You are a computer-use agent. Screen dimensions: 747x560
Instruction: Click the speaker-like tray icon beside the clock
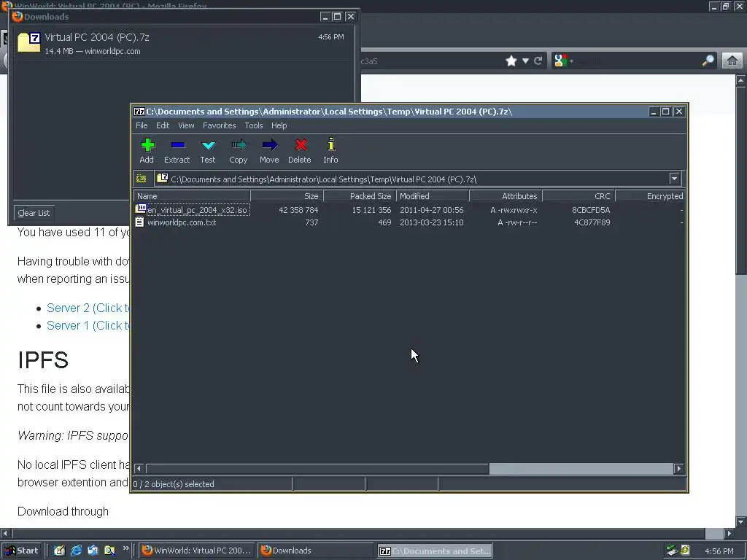pos(684,551)
